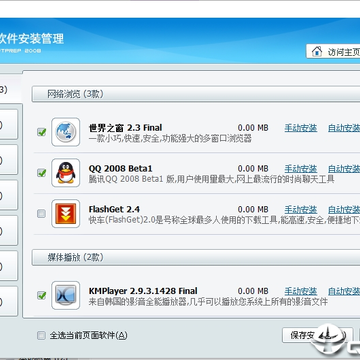Click 自动安装 link for KMPlayer
Viewport: 360px width, 360px height.
coord(344,291)
